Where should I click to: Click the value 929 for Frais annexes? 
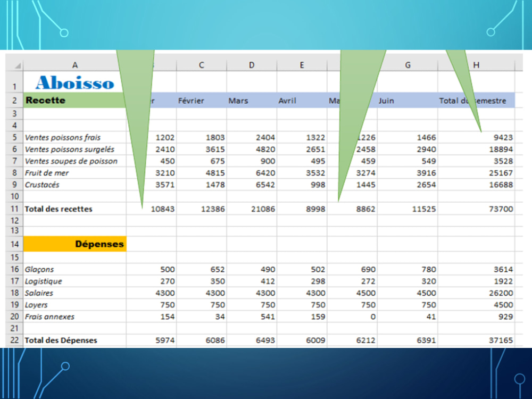click(505, 317)
